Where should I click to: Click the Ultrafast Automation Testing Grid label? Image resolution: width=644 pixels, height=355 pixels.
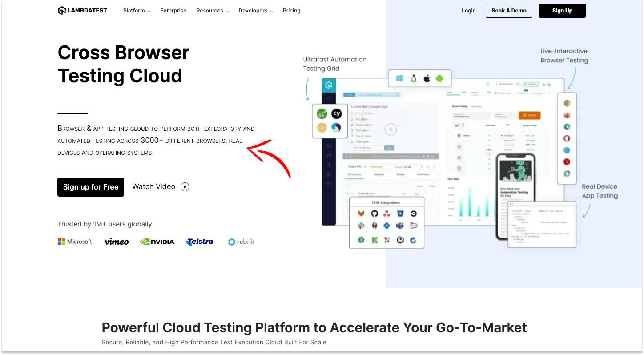[x=335, y=64]
